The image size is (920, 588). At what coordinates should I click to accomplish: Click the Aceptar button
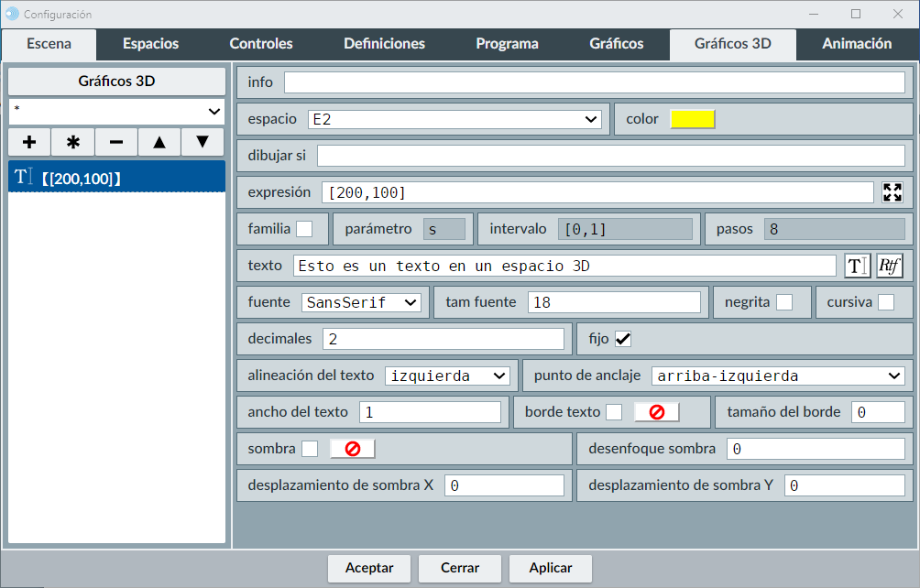369,568
